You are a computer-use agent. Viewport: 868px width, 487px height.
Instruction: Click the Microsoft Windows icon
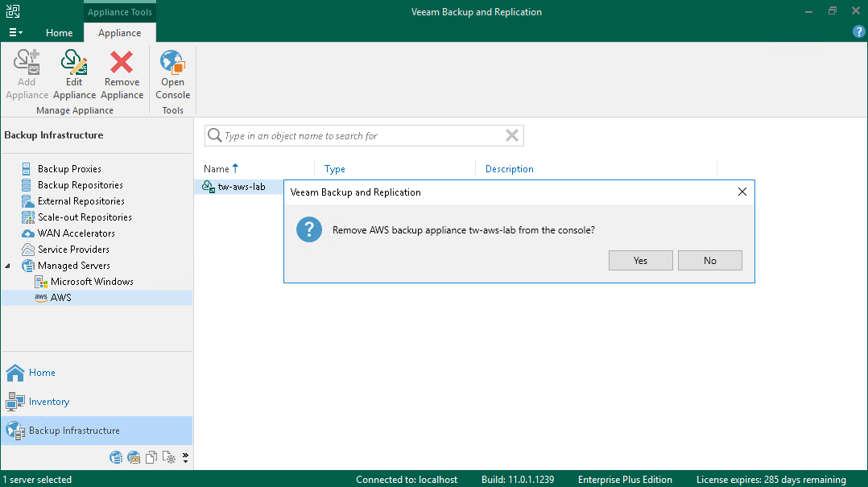41,282
